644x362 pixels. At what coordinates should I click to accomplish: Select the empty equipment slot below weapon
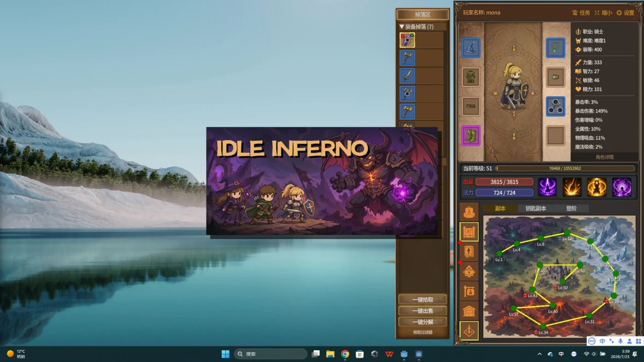[x=556, y=136]
